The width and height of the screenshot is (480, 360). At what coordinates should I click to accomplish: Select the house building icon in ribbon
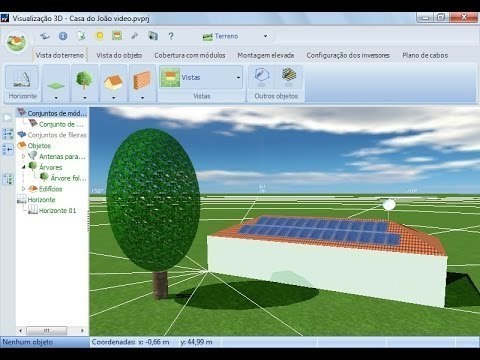[113, 81]
